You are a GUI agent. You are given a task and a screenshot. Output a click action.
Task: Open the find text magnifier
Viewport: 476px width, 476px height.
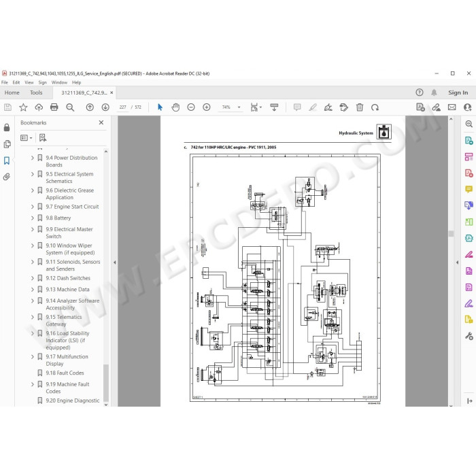(70, 107)
